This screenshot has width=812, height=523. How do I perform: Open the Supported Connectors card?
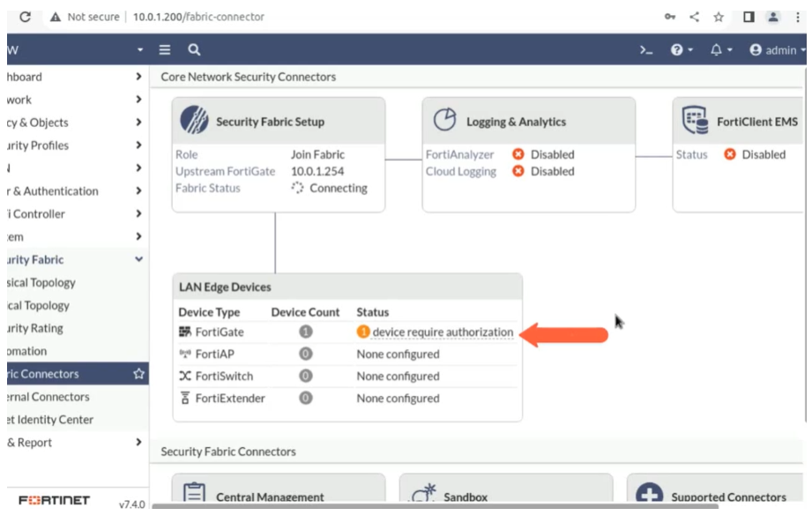pos(715,489)
